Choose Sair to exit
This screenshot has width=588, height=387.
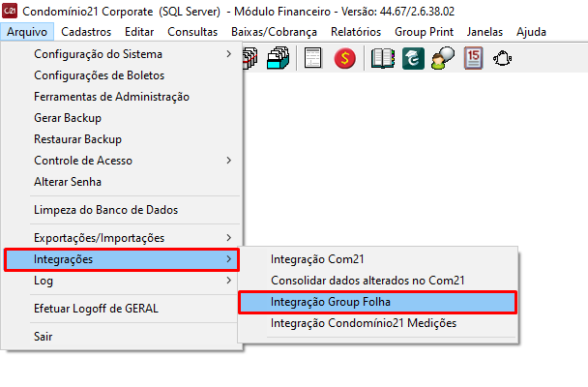click(x=122, y=337)
